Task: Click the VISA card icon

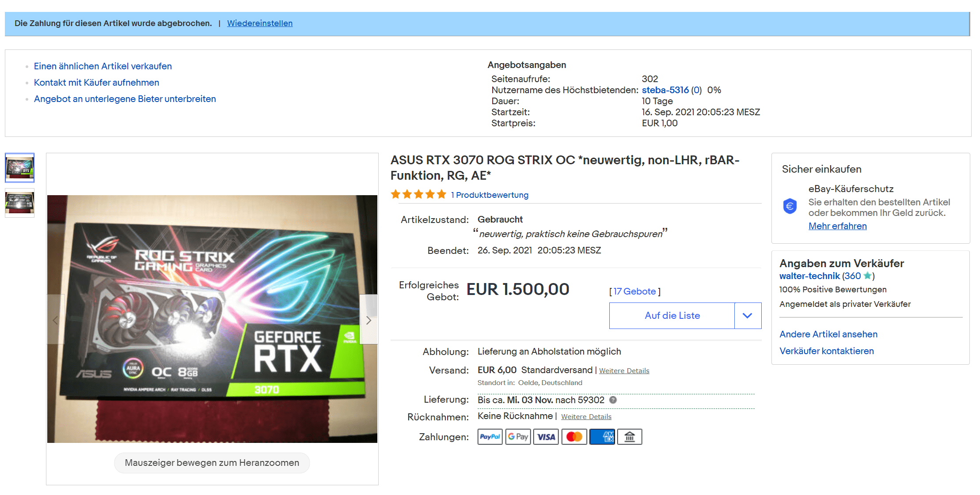Action: [546, 437]
